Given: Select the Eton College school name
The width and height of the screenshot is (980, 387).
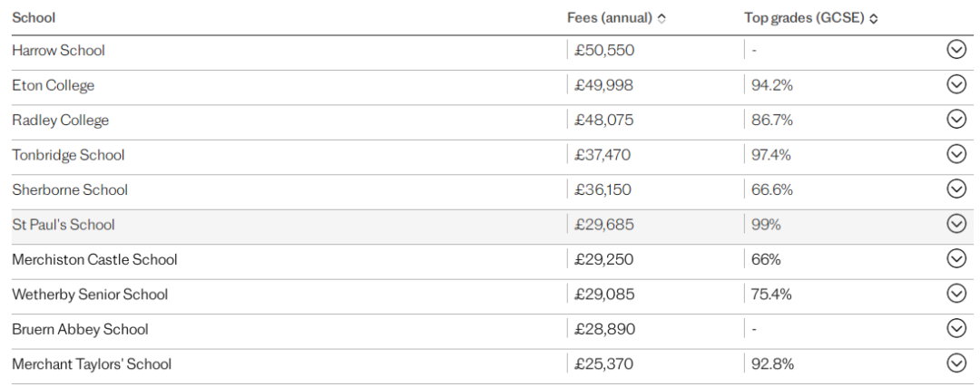Looking at the screenshot, I should [x=54, y=85].
